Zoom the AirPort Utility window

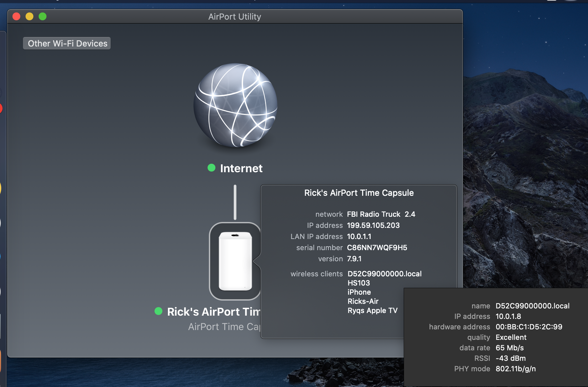[43, 16]
